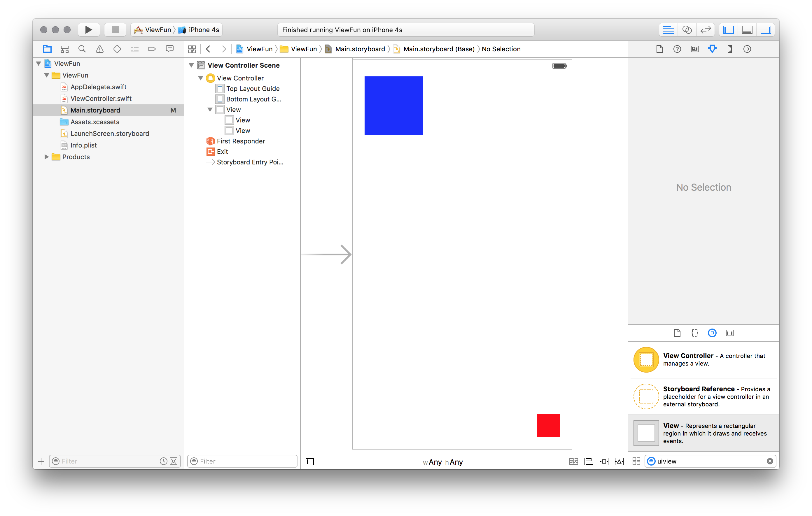Image resolution: width=812 pixels, height=516 pixels.
Task: Collapse the View Controller Scene disclosure triangle
Action: 191,65
